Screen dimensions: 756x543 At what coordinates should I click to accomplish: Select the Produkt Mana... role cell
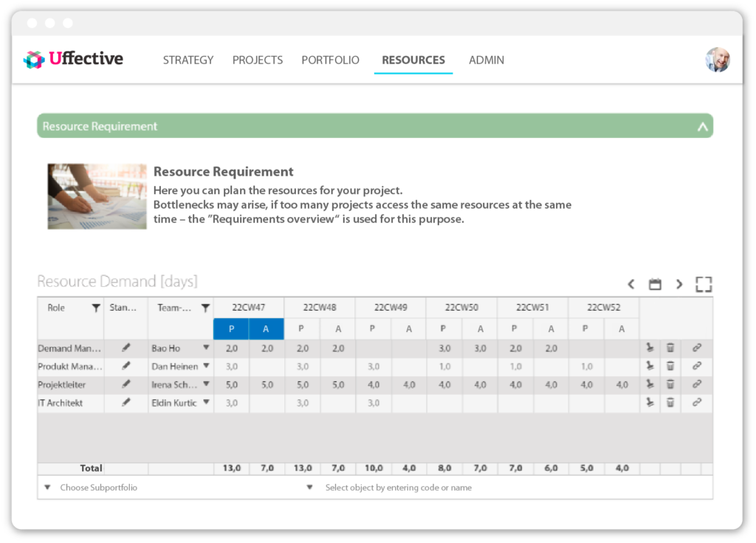70,366
